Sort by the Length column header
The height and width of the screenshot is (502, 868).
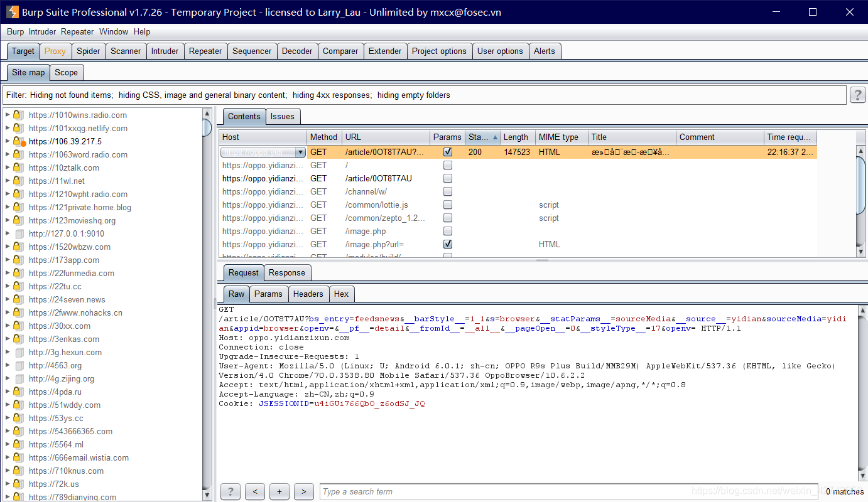[517, 137]
